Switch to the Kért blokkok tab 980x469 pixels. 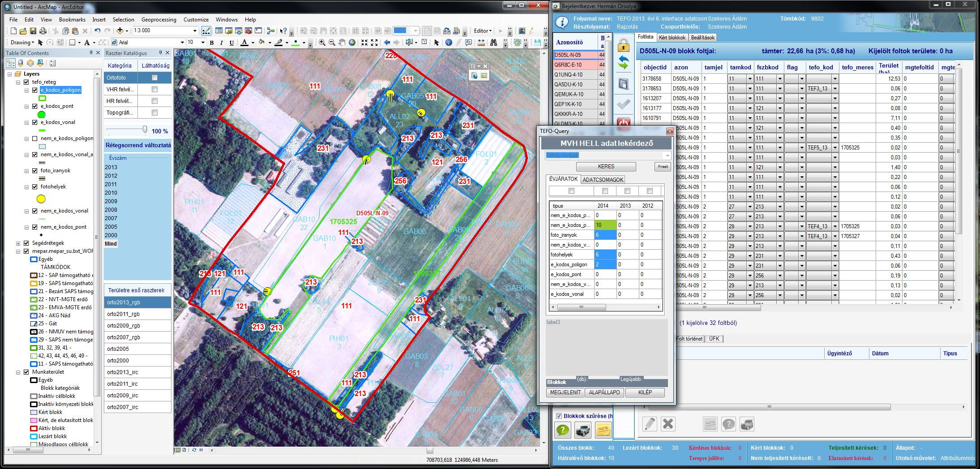[672, 37]
